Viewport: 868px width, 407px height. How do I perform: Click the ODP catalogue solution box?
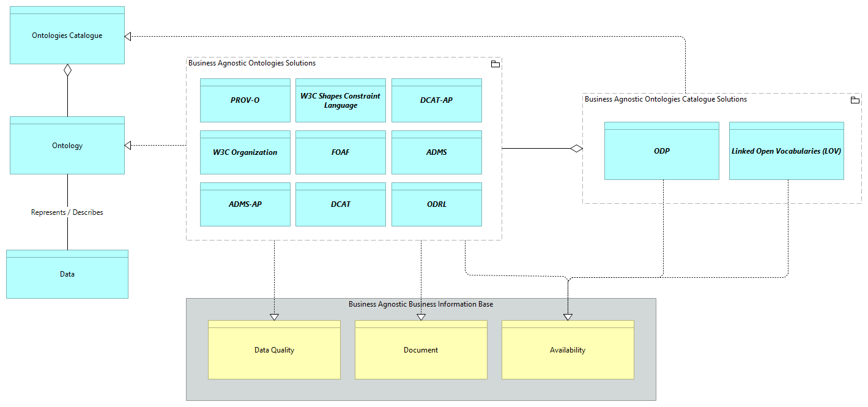tap(662, 151)
